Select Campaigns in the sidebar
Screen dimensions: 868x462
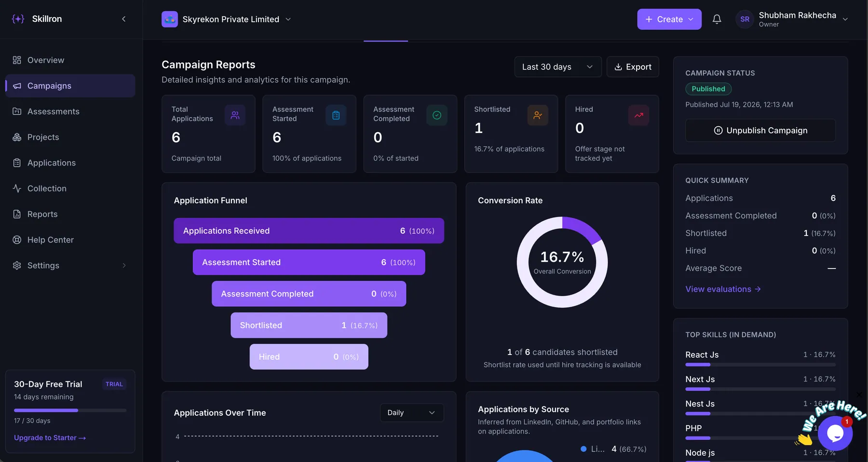(x=70, y=86)
